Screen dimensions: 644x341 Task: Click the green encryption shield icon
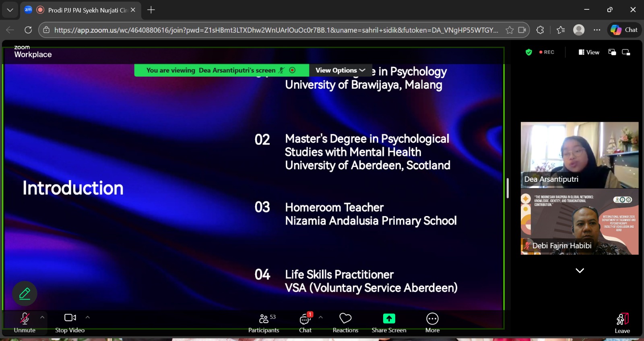click(x=529, y=52)
